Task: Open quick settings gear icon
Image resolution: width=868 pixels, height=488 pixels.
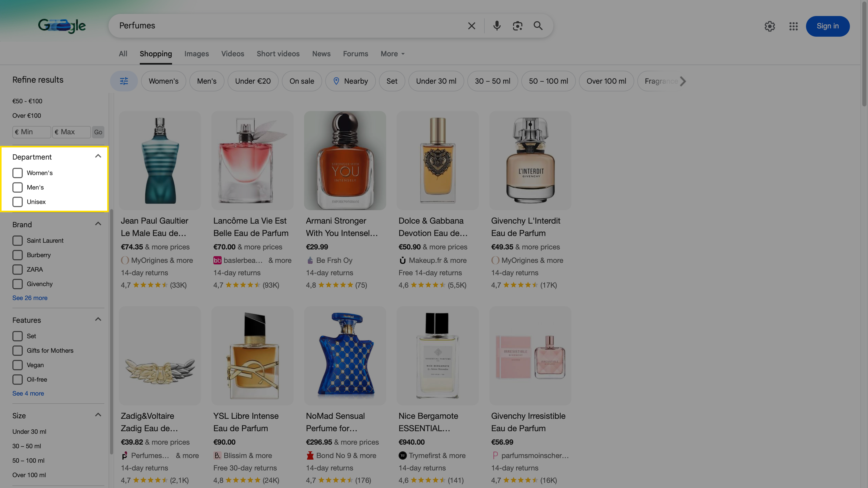Action: pyautogui.click(x=770, y=26)
